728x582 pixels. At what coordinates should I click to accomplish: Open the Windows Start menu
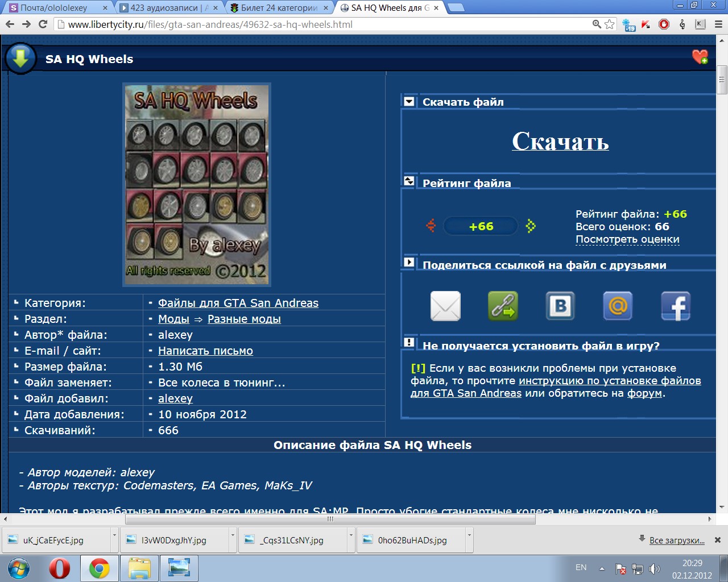coord(19,568)
